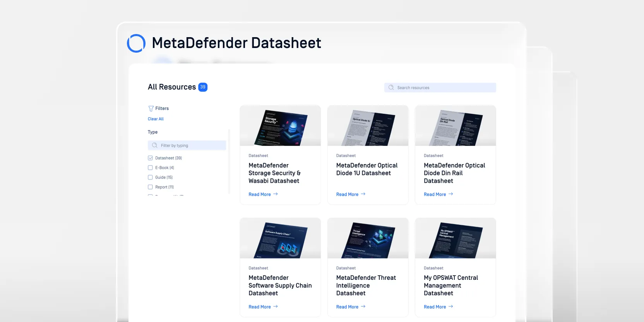644x322 pixels.
Task: Click arrow icon beside Optical Diode 1U Read More
Action: [363, 194]
